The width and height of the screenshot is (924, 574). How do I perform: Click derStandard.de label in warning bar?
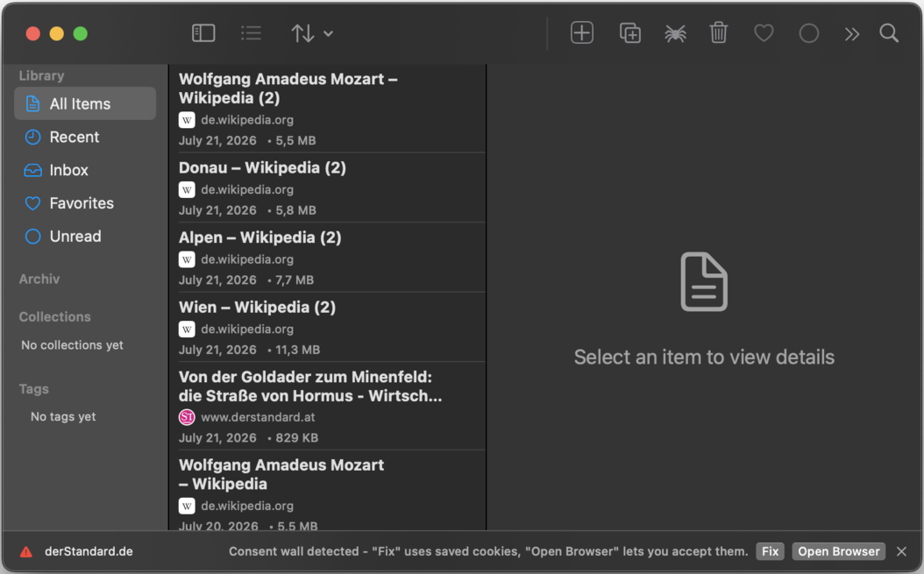tap(89, 551)
